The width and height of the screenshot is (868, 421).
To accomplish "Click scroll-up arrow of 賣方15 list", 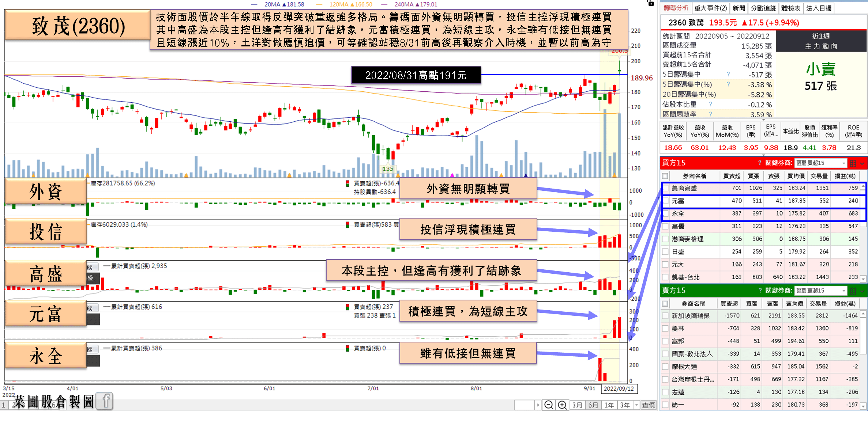I will (863, 314).
